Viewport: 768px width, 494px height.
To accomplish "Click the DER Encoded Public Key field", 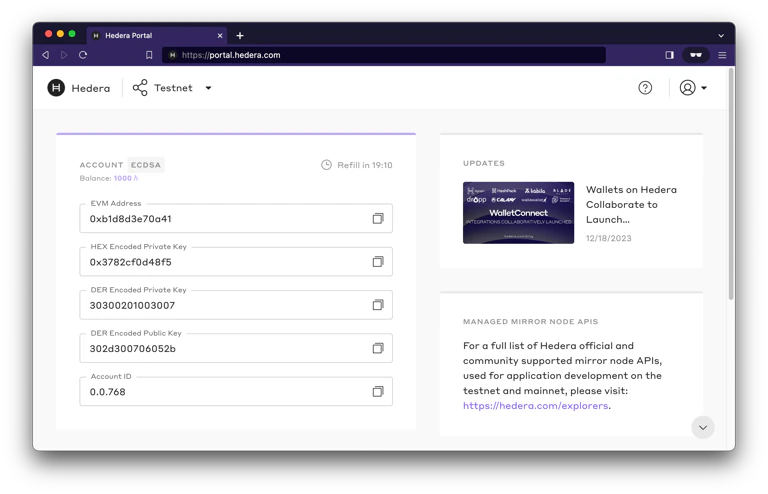I will tap(236, 348).
